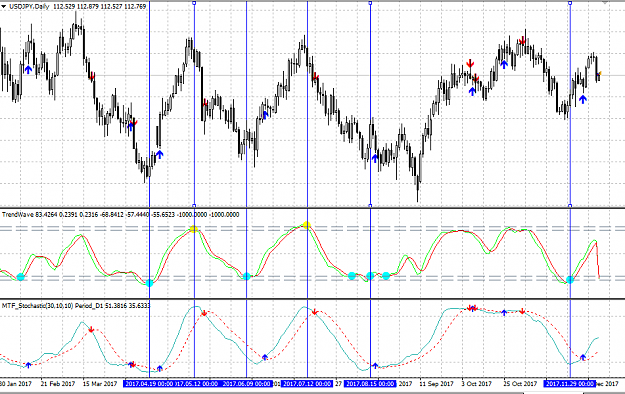625x394 pixels.
Task: Open the chart menu triangle beside USDJPY,Daily
Action: click(4, 6)
